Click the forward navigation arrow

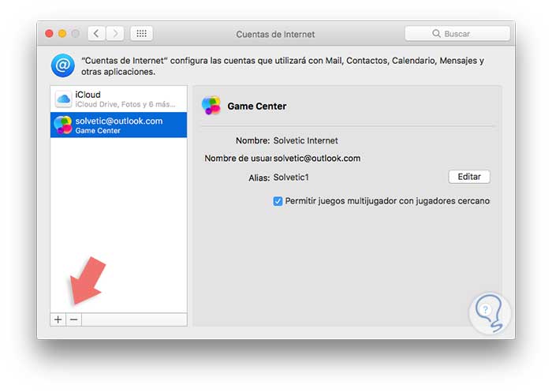tap(115, 34)
